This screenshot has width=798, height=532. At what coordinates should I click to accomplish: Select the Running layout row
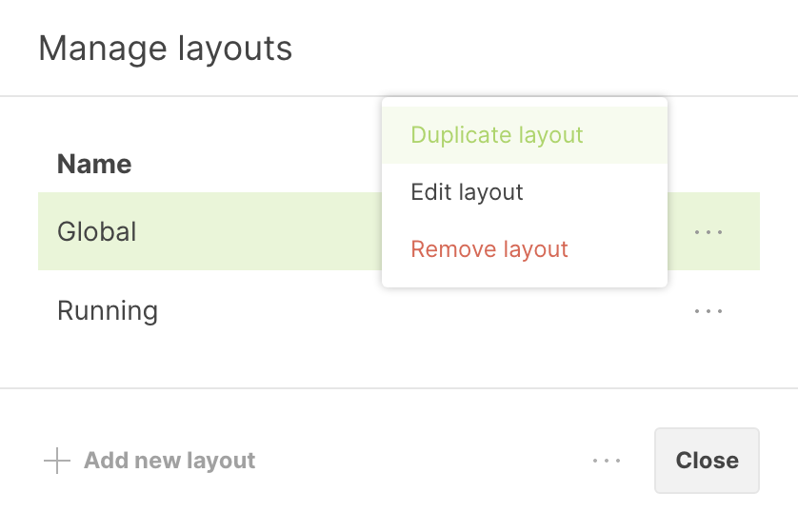381,310
